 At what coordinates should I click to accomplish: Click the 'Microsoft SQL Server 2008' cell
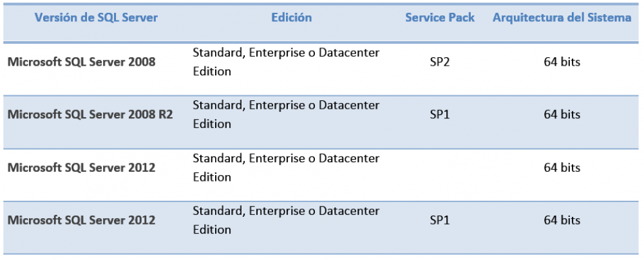click(x=81, y=62)
